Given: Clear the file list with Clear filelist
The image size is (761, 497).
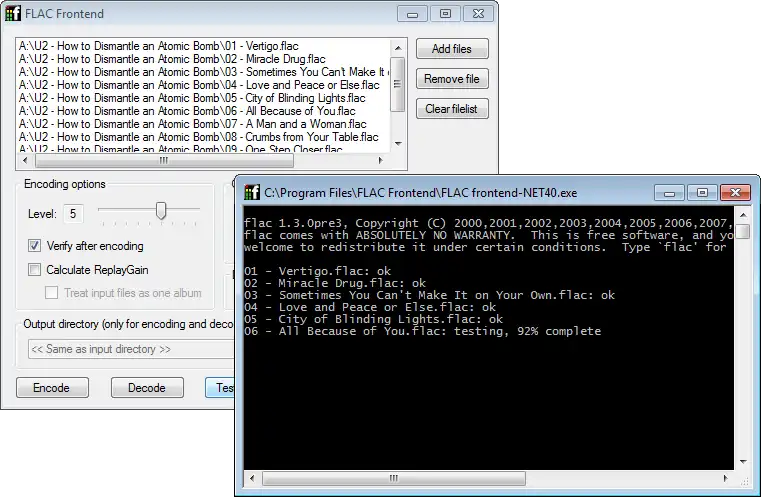Looking at the screenshot, I should pyautogui.click(x=452, y=109).
